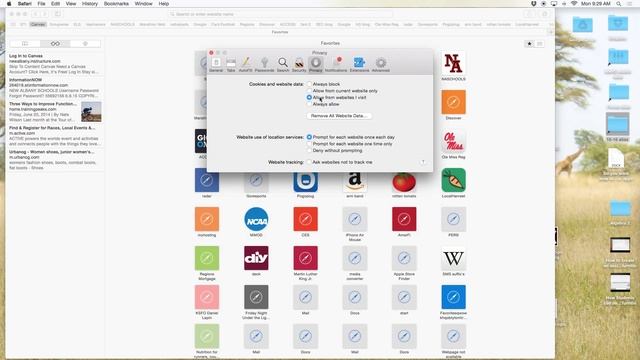Click the star Favorites view button
640x360 pixels.
pyautogui.click(x=529, y=44)
